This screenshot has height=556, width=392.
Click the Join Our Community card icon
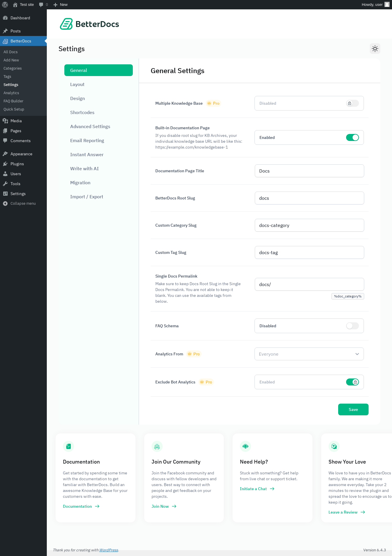(x=157, y=446)
